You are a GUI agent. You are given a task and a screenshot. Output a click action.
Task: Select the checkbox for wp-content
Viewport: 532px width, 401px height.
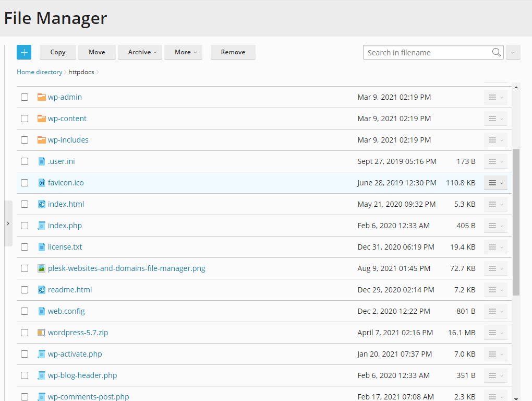click(24, 118)
